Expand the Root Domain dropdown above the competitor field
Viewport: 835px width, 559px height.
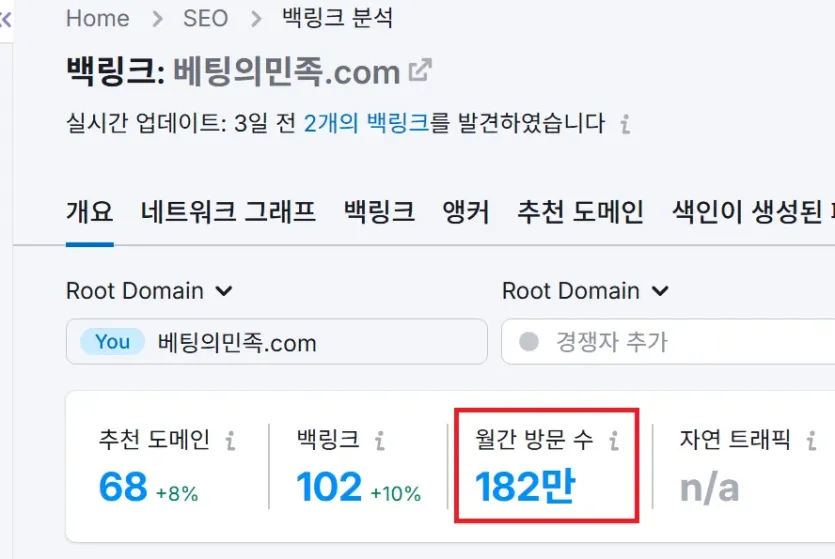(585, 291)
